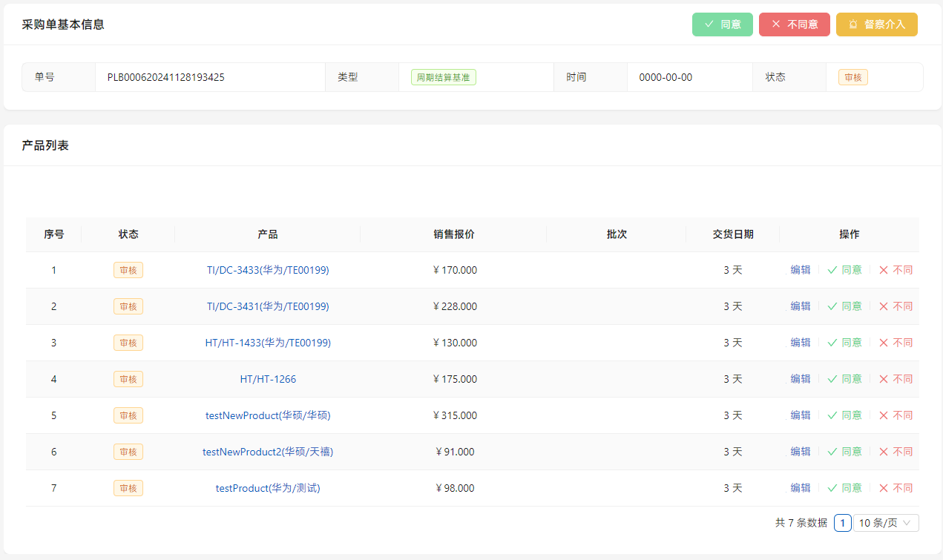The height and width of the screenshot is (560, 943).
Task: Click the testProduct(华为/测试) link
Action: [268, 488]
